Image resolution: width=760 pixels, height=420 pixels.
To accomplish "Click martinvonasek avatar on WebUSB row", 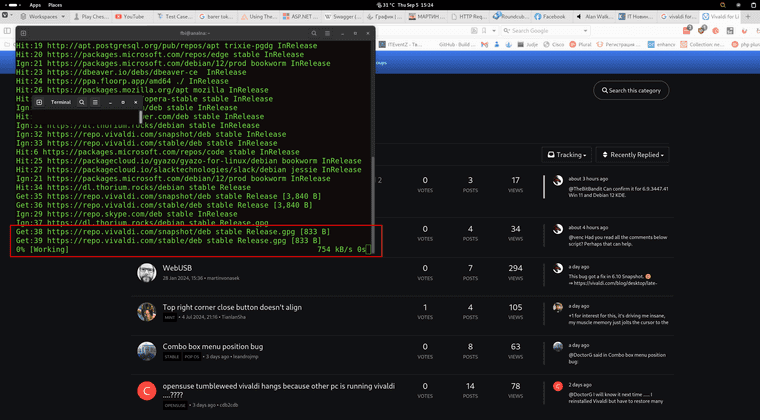I will [146, 273].
